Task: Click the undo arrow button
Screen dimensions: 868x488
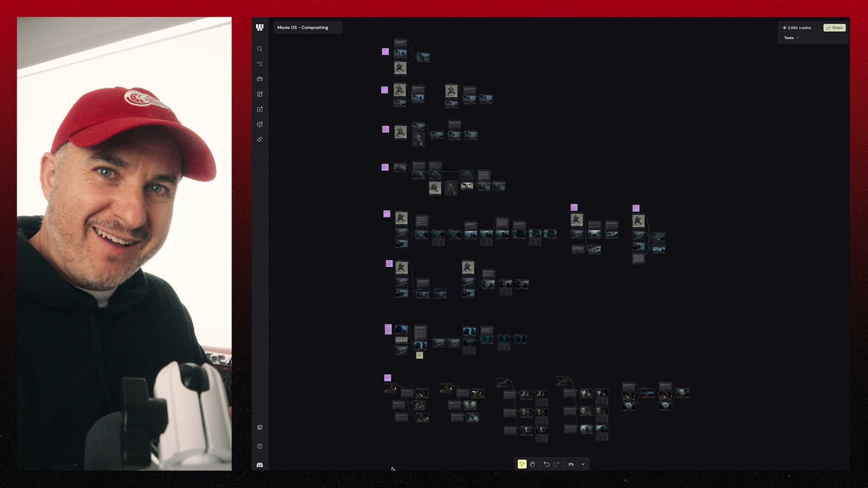Action: (x=547, y=464)
